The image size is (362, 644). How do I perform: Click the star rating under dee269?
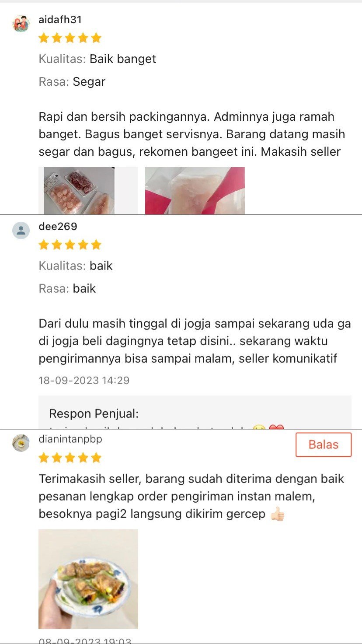point(70,245)
